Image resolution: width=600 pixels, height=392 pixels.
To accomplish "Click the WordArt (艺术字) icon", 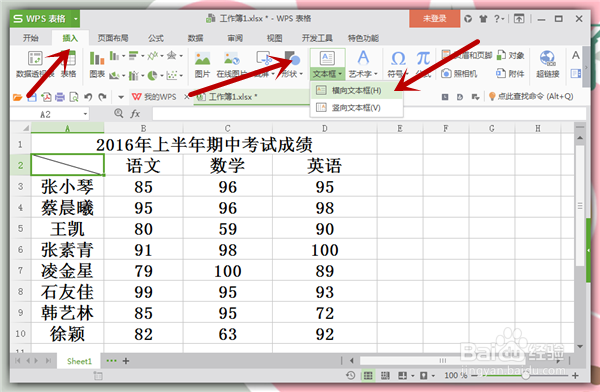I will pos(363,64).
